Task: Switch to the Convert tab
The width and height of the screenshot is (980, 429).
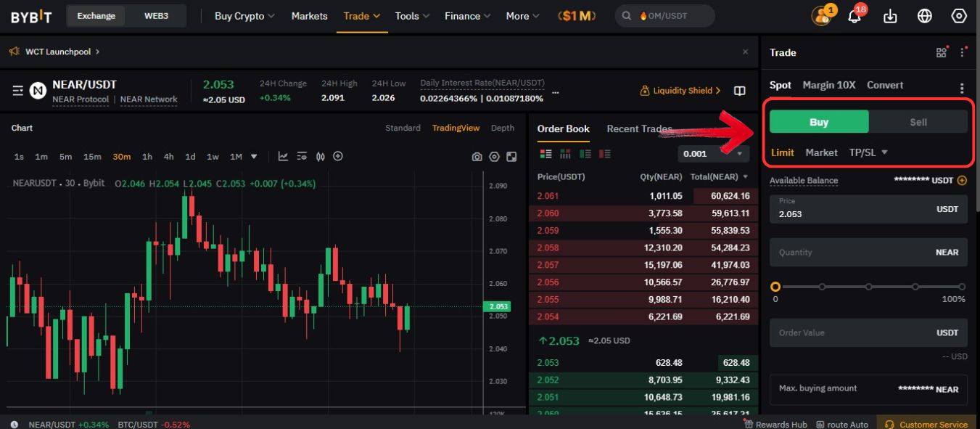Action: (x=885, y=85)
